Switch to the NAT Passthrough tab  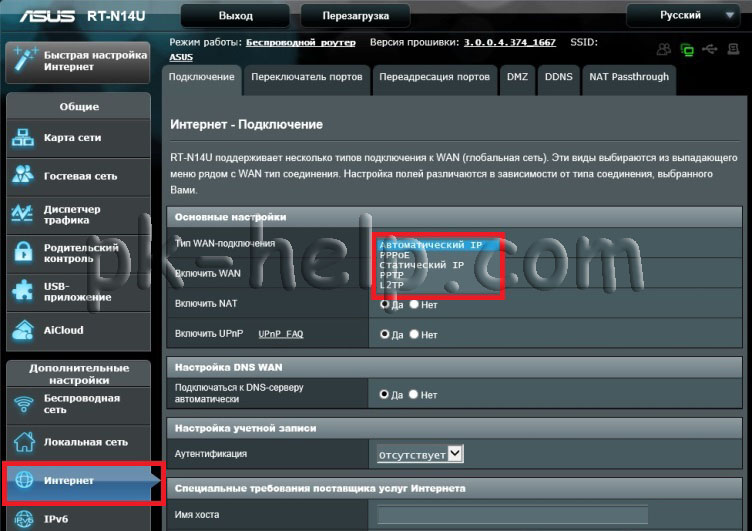click(629, 79)
